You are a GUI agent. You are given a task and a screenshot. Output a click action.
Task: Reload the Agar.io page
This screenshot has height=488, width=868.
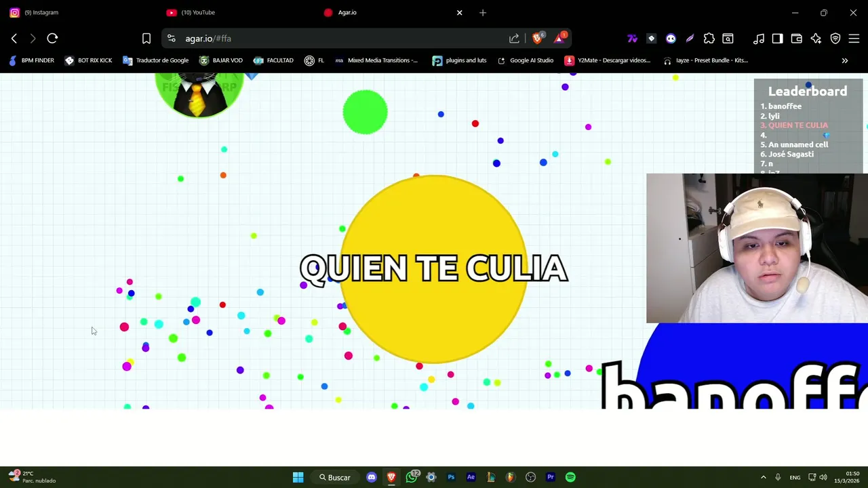pyautogui.click(x=52, y=39)
